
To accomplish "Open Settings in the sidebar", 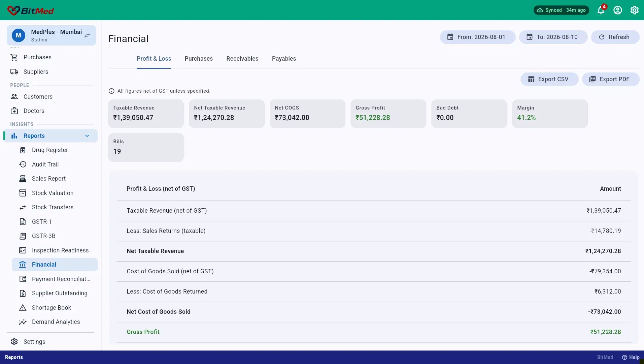I will 50,342.
